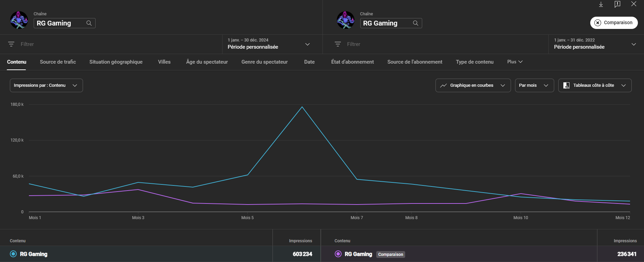Open État d'abonnement tab
The image size is (644, 262).
(x=352, y=62)
